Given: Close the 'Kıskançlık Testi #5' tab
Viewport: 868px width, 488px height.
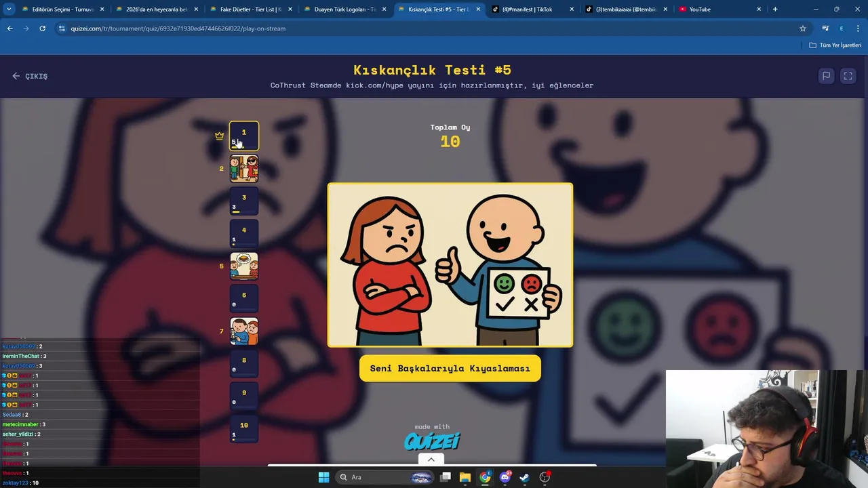Looking at the screenshot, I should click(478, 9).
